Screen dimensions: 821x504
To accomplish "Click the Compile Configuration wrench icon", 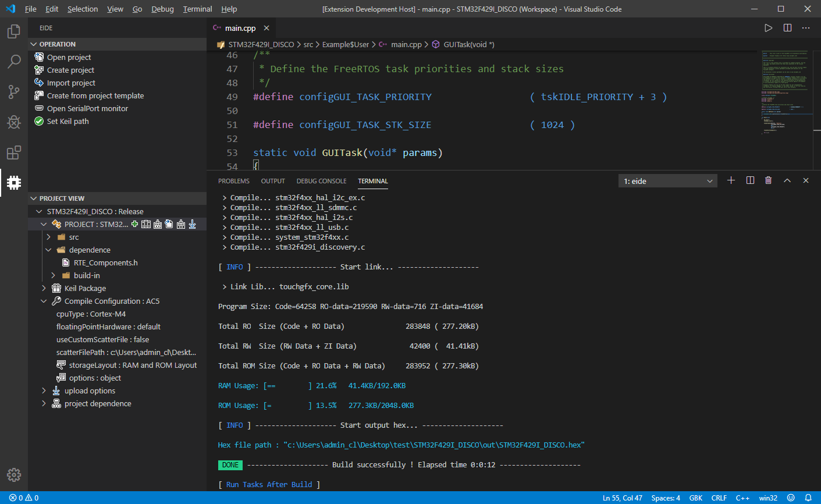I will [56, 301].
